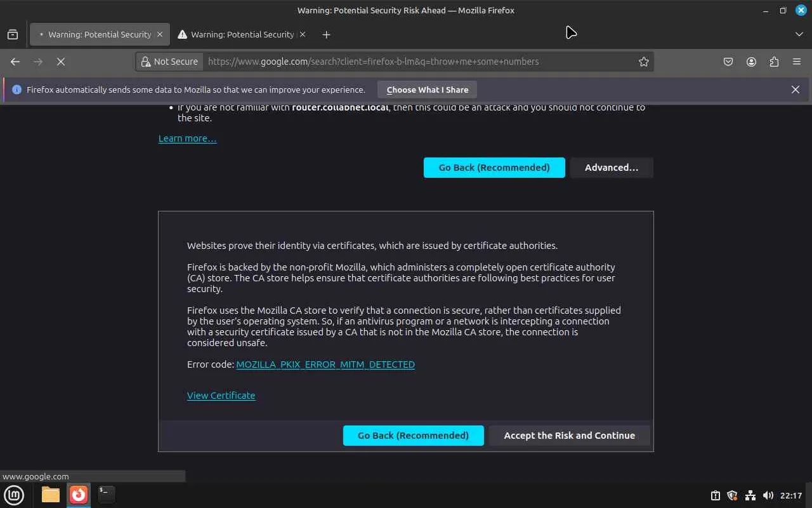Open the Firefox application hamburger menu
Image resolution: width=812 pixels, height=508 pixels.
797,62
